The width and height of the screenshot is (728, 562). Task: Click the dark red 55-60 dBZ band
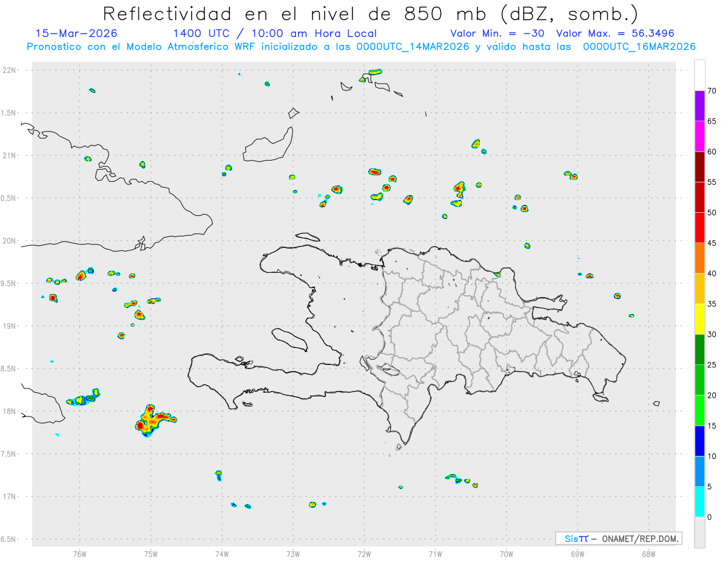click(x=699, y=167)
